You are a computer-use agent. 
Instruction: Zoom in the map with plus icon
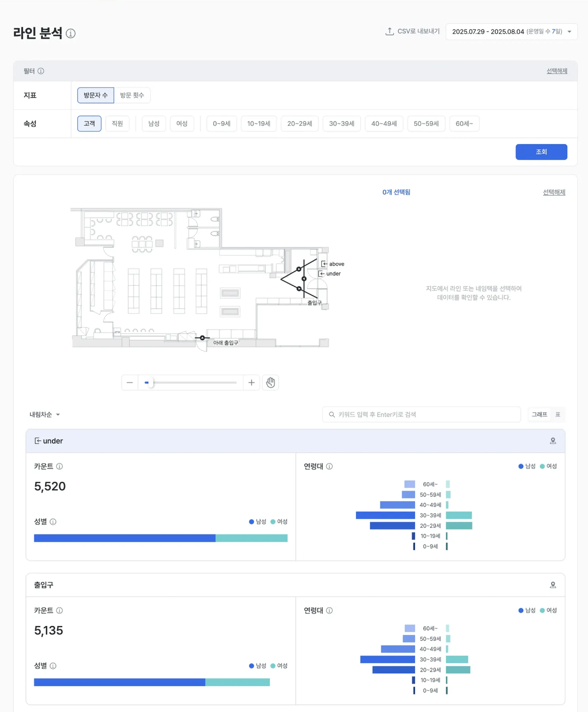251,383
